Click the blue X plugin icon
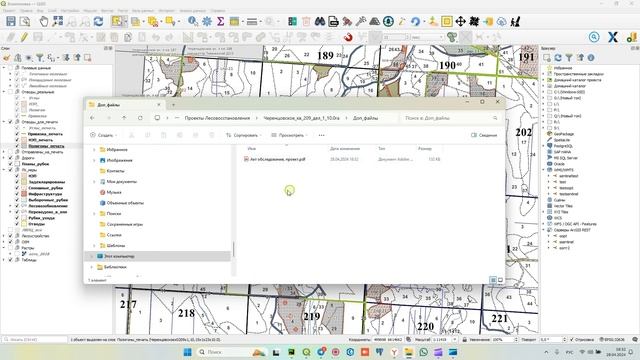This screenshot has height=360, width=640. coord(612,37)
